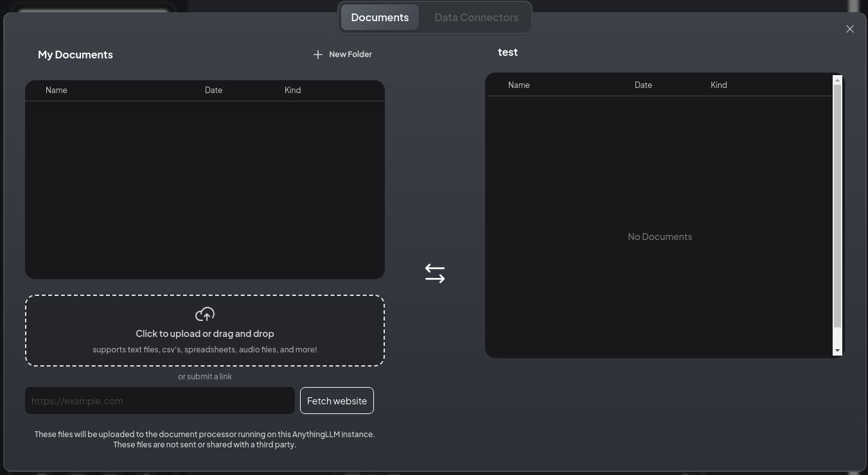The width and height of the screenshot is (868, 475).
Task: Close the documents modal with X
Action: click(850, 29)
